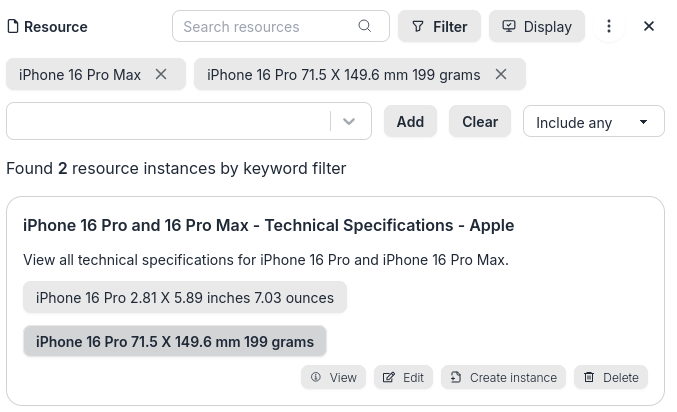
Task: Expand the keyword combo box chevron
Action: (x=349, y=121)
